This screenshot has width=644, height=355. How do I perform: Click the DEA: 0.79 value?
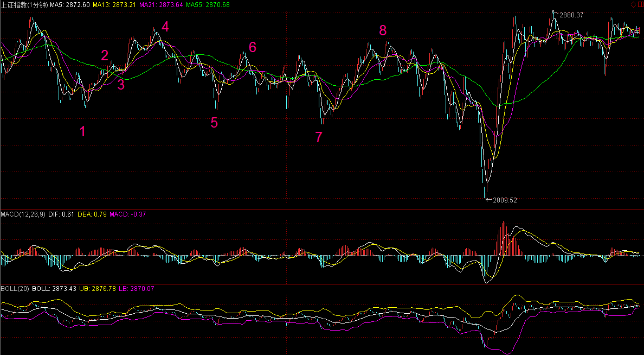tap(92, 214)
